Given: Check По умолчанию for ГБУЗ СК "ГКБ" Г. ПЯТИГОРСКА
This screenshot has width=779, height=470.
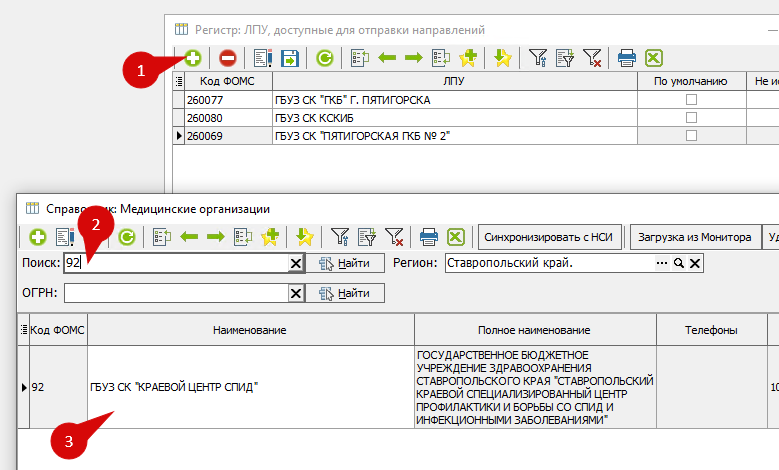Looking at the screenshot, I should coord(690,100).
